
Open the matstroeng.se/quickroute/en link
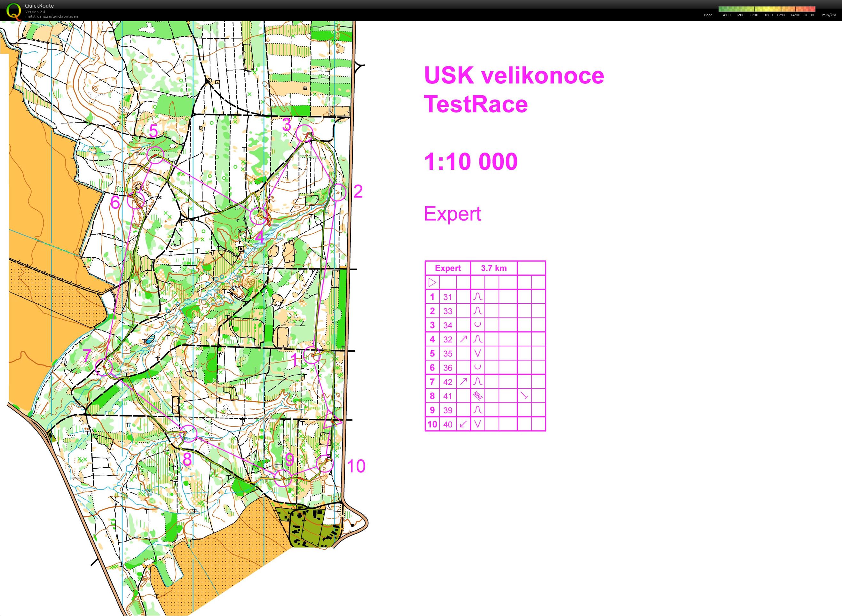(x=51, y=16)
